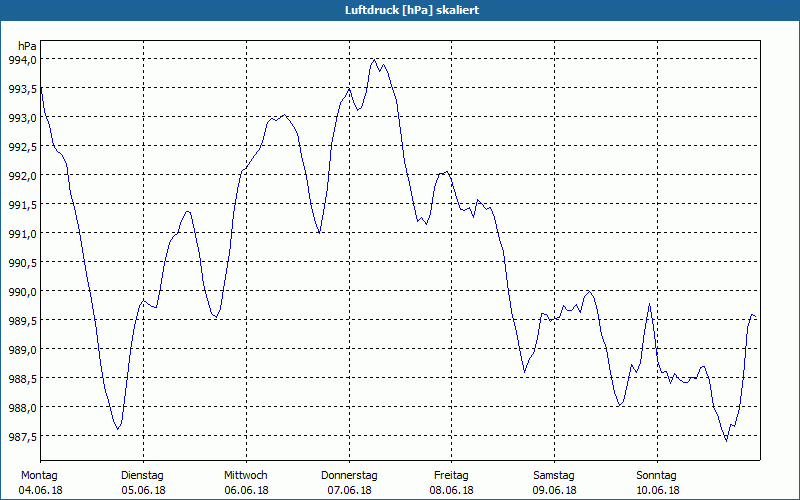Click the lowest curve point on Sonntag
The width and height of the screenshot is (800, 500).
(x=726, y=441)
